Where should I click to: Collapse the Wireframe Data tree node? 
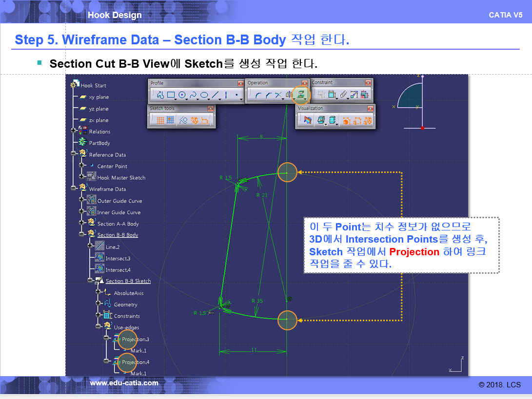[74, 189]
